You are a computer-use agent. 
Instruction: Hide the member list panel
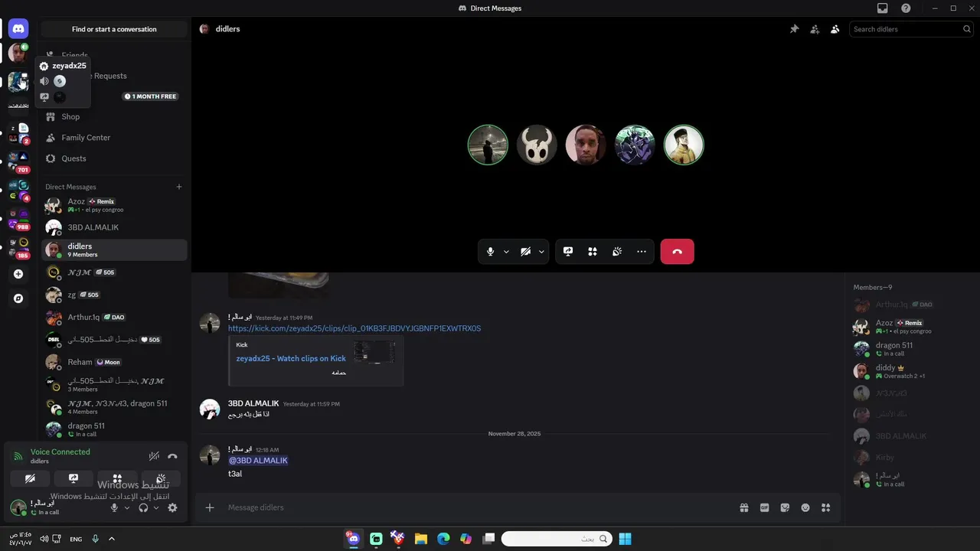click(835, 29)
